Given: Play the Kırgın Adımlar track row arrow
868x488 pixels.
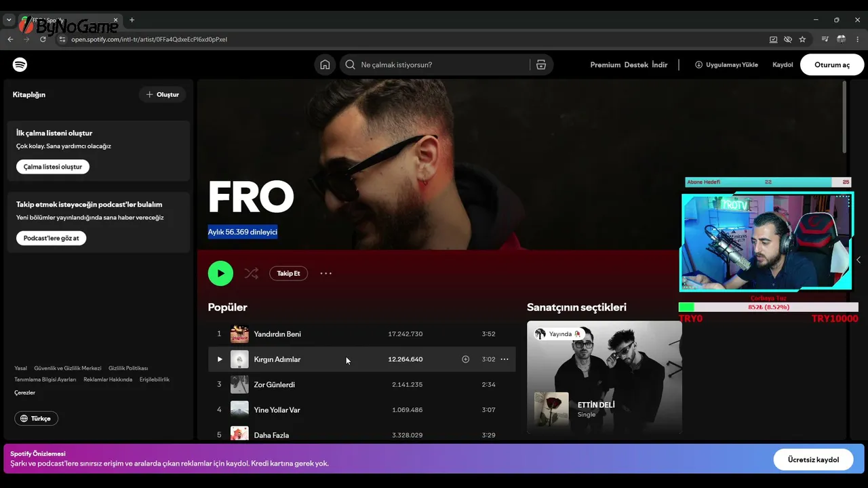Looking at the screenshot, I should click(219, 359).
